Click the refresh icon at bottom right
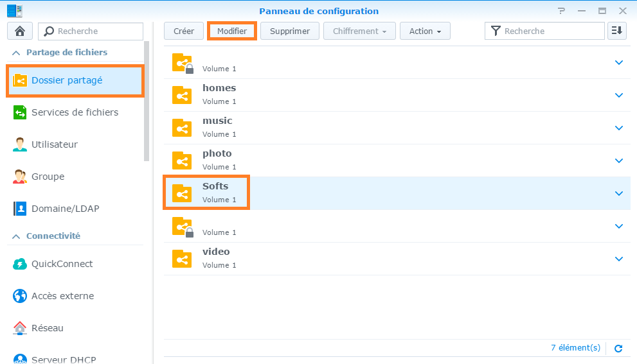 click(x=618, y=348)
